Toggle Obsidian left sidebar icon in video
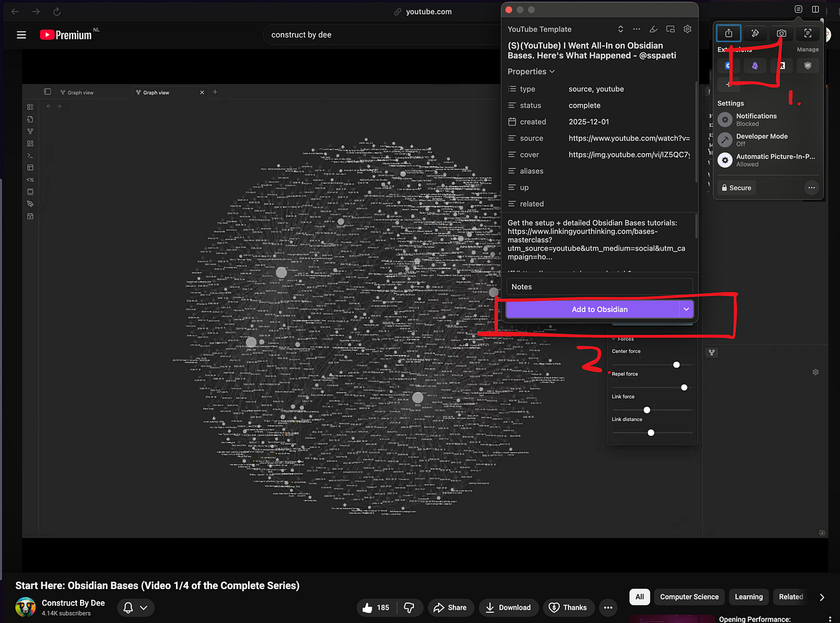Screen dimensions: 840x623 coord(47,92)
